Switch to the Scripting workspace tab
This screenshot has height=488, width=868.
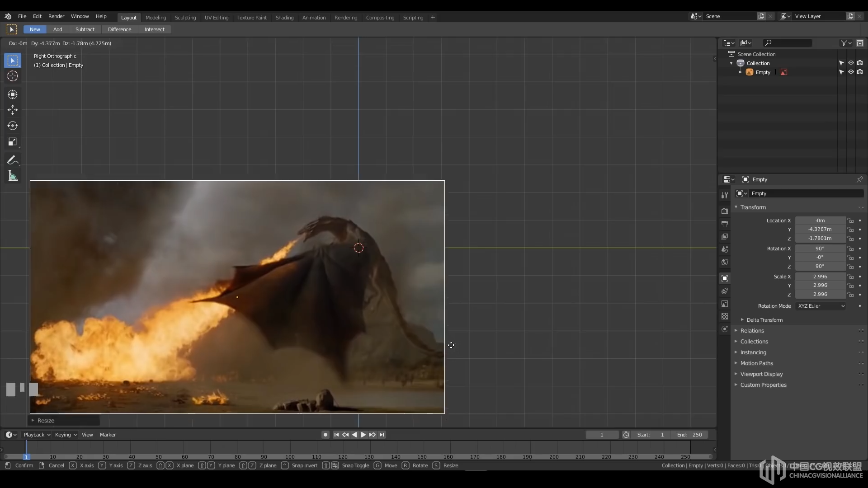point(413,18)
